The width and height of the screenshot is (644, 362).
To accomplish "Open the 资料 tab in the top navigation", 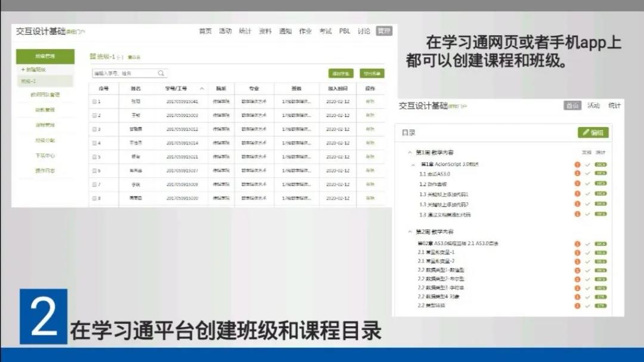I will 265,31.
